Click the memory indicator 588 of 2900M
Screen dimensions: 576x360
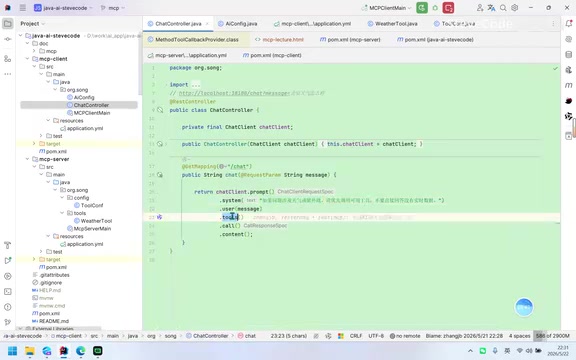point(552,336)
